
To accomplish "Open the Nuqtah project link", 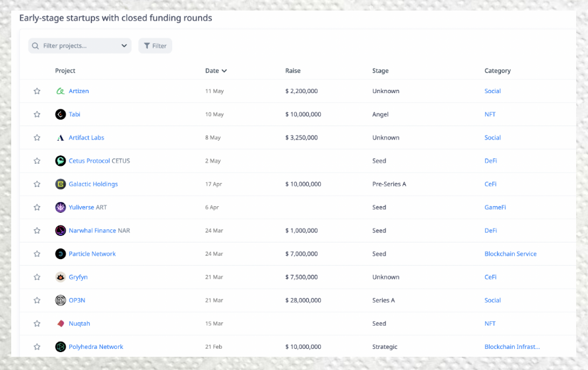I will pos(79,324).
